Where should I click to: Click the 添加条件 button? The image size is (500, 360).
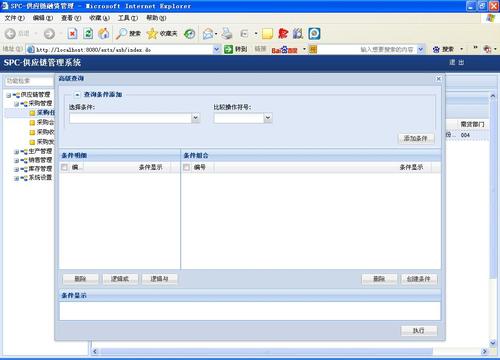[416, 138]
